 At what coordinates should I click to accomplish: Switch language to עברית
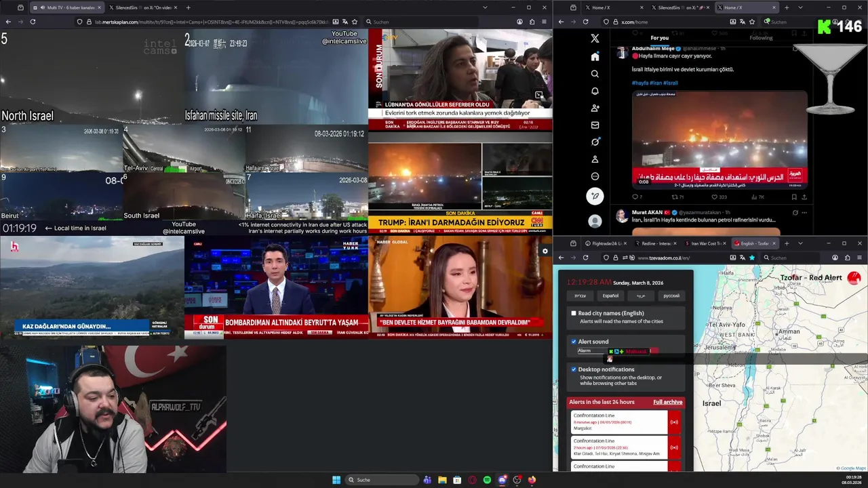(580, 296)
